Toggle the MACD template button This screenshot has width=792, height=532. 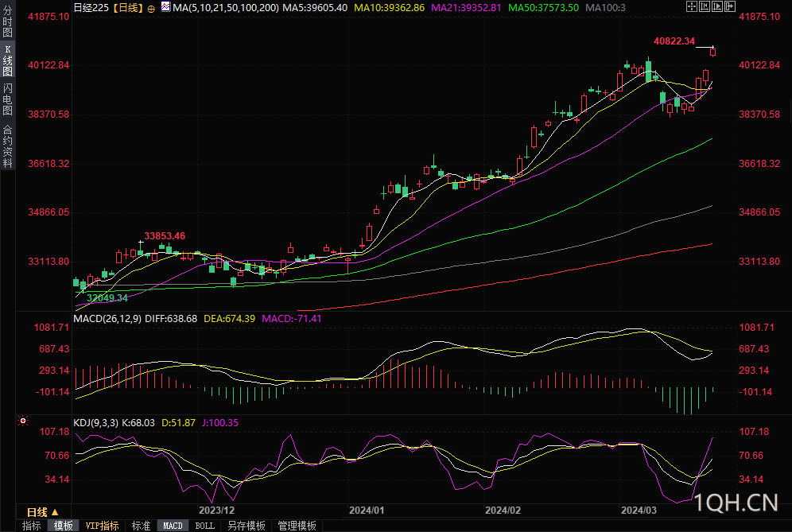[x=173, y=526]
